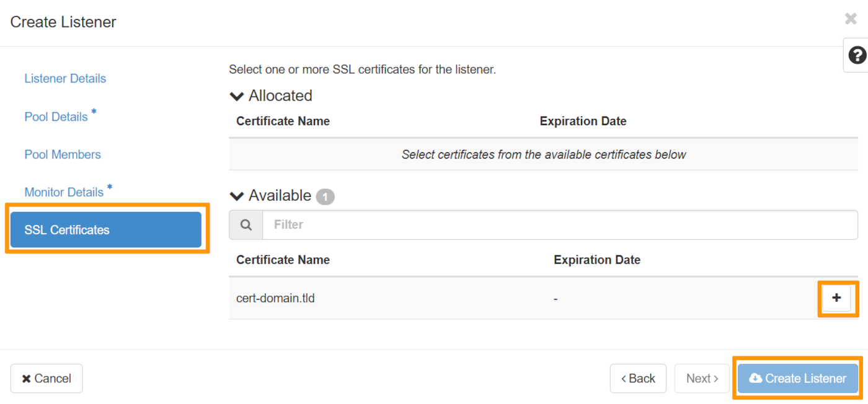Collapse the Allocated certificates section
Viewport: 868px width, 404px height.
point(236,95)
